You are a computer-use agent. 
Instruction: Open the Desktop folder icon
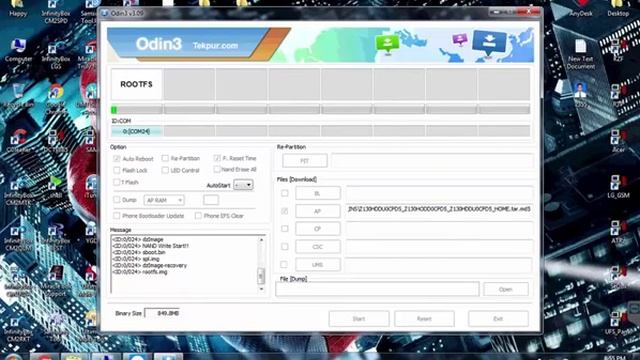[618, 8]
